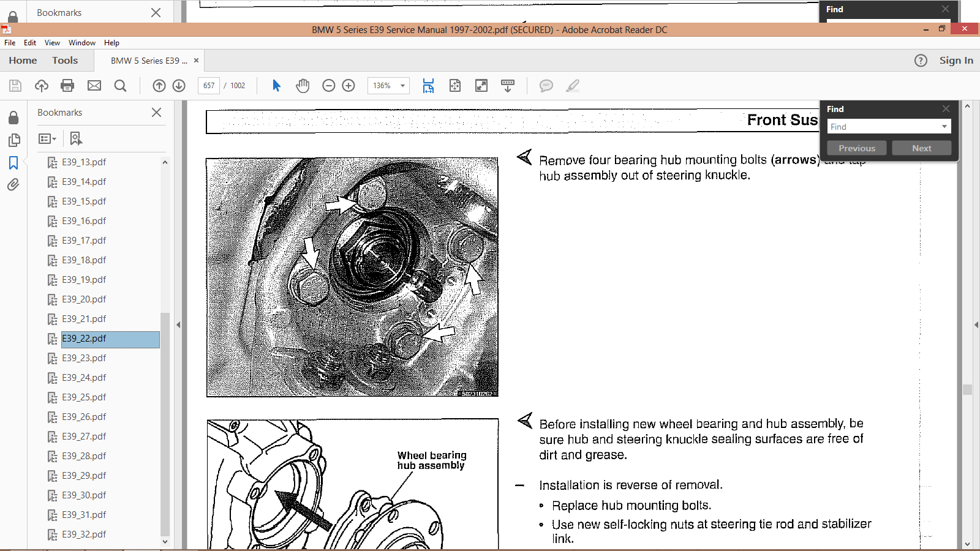This screenshot has height=551, width=980.
Task: Click the page number field
Action: 209,86
